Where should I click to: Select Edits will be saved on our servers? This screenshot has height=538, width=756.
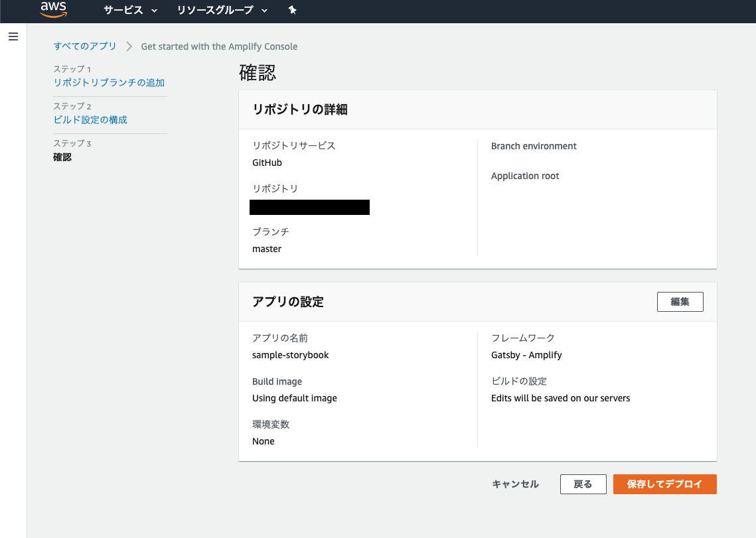tap(560, 398)
